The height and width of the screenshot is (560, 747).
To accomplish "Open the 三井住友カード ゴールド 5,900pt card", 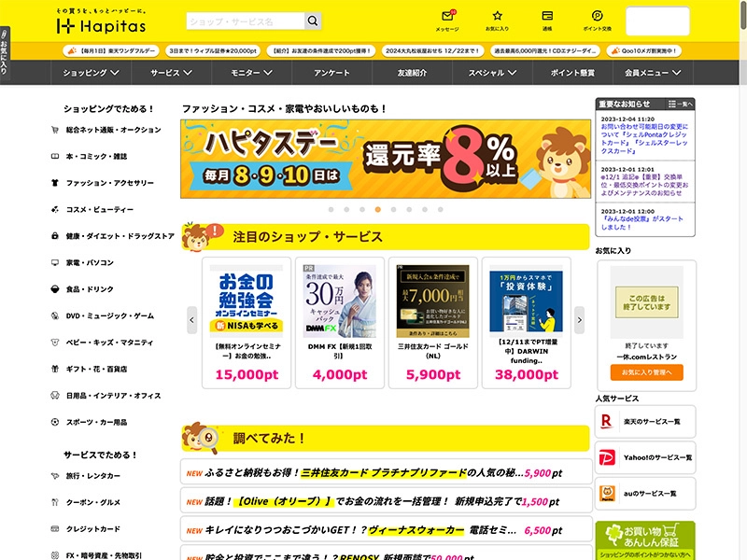I will pos(433,323).
